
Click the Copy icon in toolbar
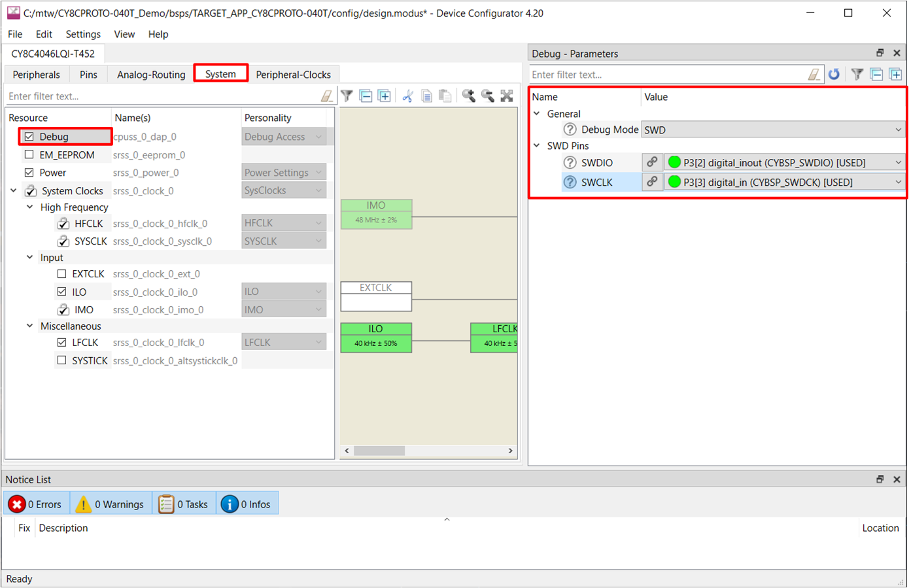point(426,96)
